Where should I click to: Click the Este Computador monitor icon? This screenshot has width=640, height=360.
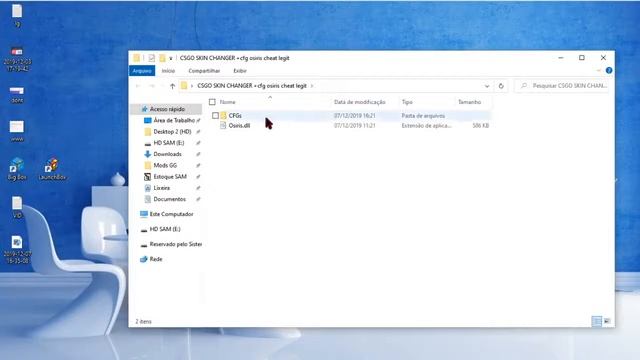click(x=144, y=214)
